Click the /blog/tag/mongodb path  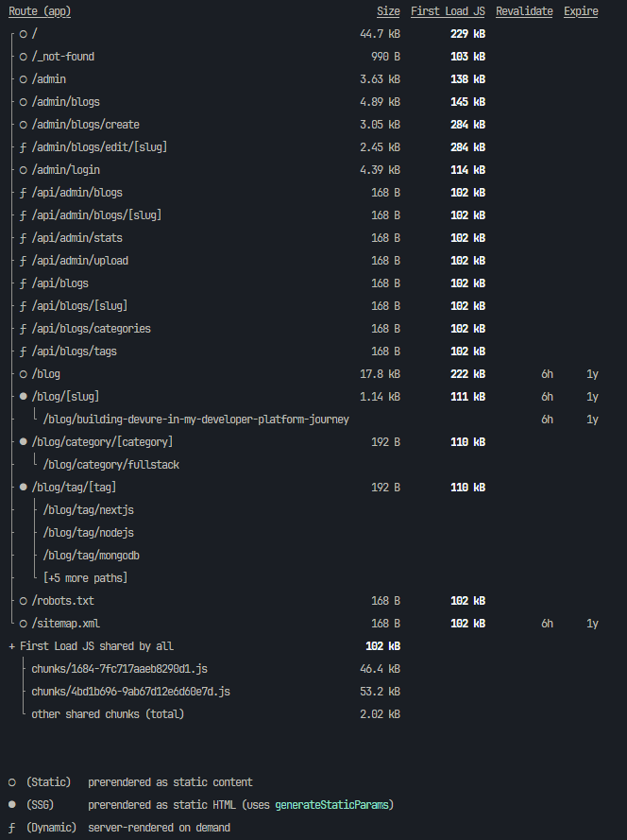click(x=91, y=556)
